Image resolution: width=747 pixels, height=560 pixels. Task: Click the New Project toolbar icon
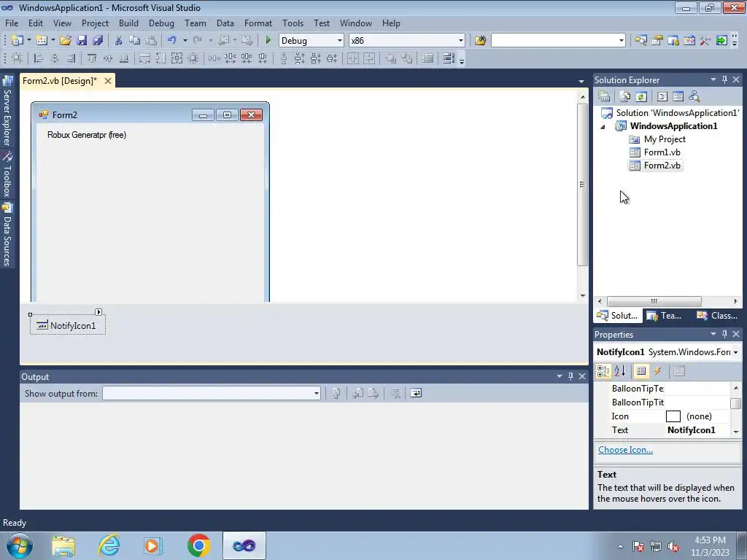click(18, 41)
